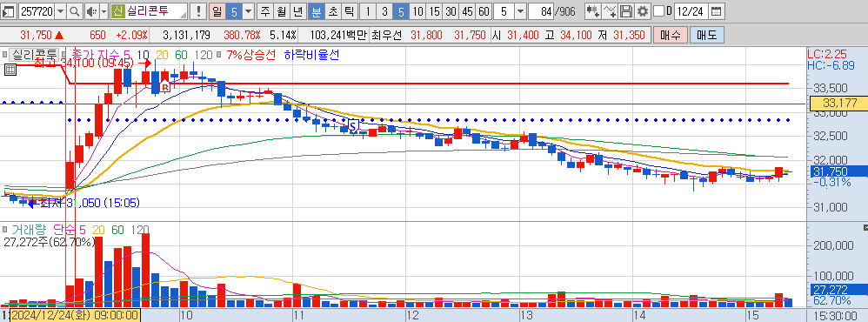The image size is (868, 322).
Task: Switch to 주 (weekly) chart
Action: pyautogui.click(x=265, y=10)
